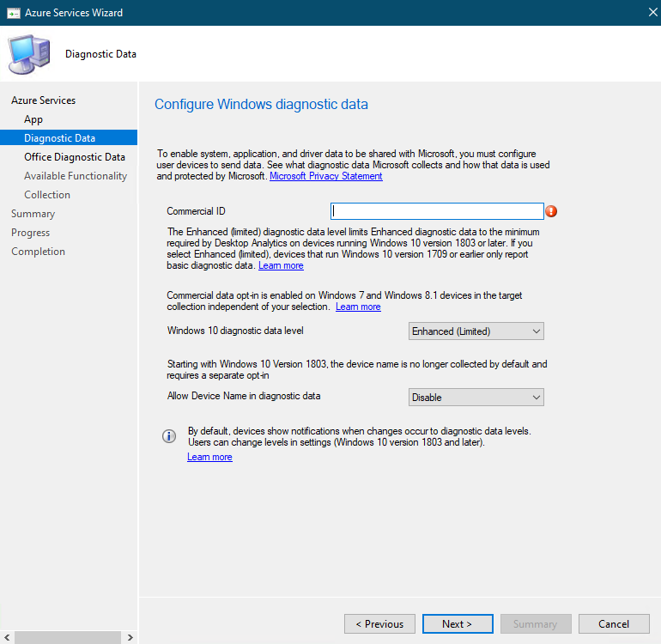Click the blue information icon near notifications text

pyautogui.click(x=169, y=436)
